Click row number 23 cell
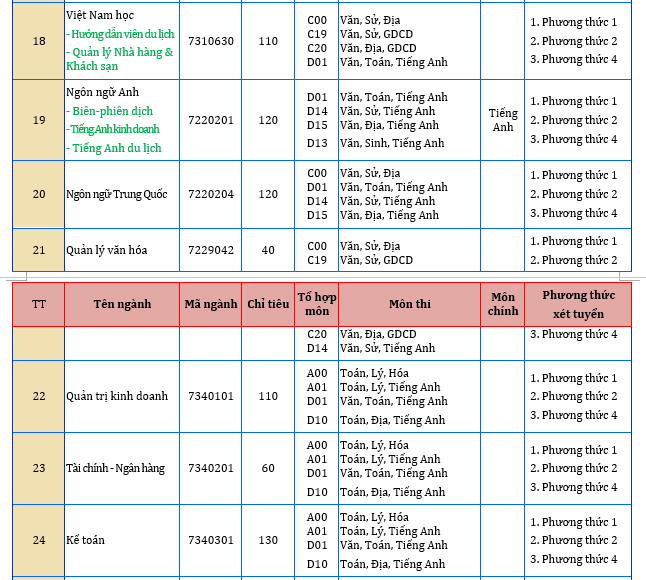 [39, 468]
